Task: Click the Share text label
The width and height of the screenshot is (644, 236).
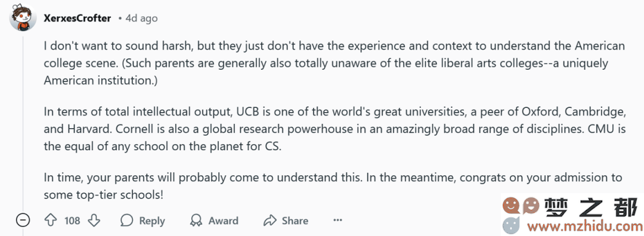Action: pos(295,221)
